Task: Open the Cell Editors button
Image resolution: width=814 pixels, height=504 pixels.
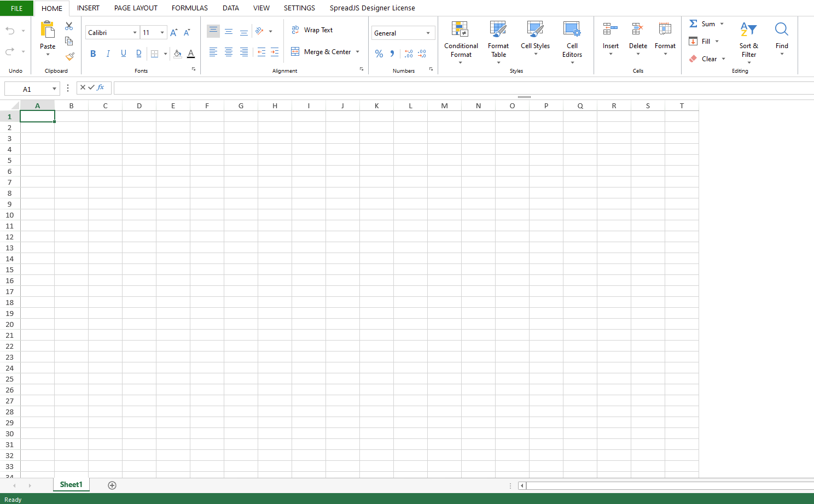Action: [x=572, y=43]
